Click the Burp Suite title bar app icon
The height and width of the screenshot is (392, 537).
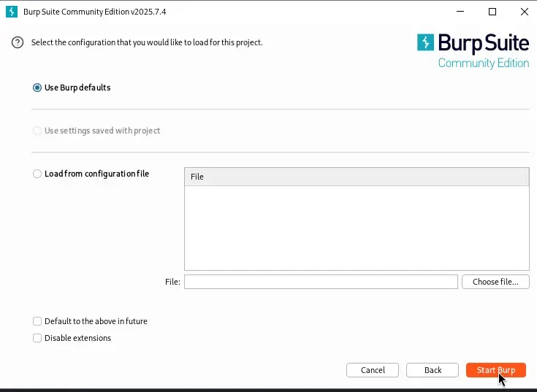(12, 12)
